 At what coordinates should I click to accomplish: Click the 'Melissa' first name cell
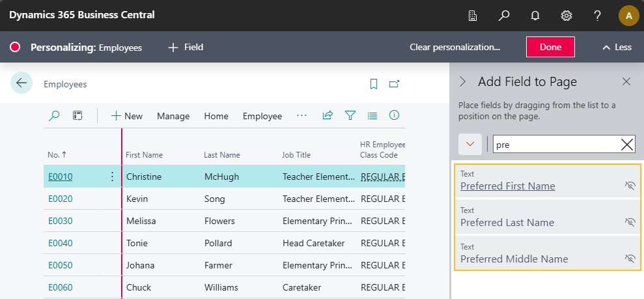tap(141, 221)
